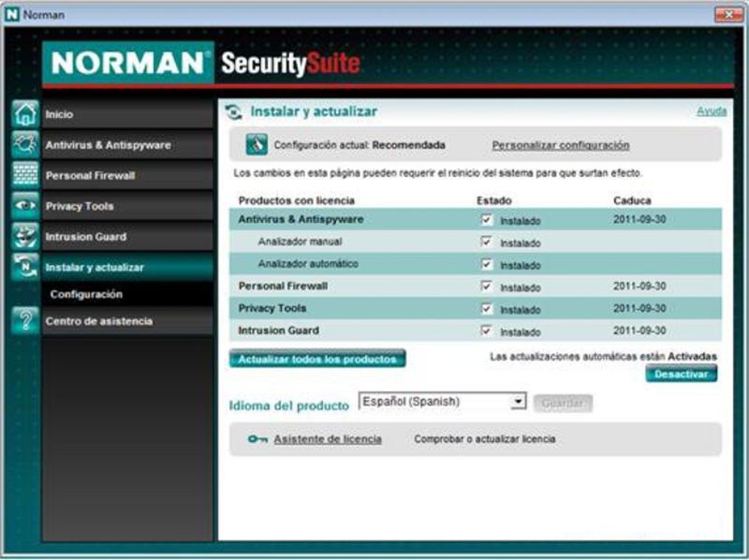Click the Analizador automático row label
The width and height of the screenshot is (749, 560).
[x=308, y=264]
